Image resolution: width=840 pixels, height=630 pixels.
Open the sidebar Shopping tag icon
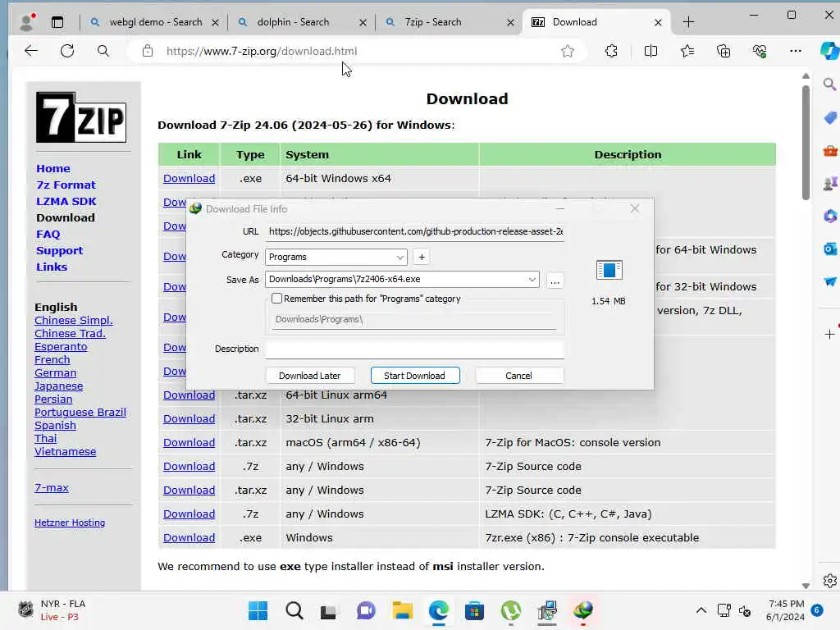point(830,118)
